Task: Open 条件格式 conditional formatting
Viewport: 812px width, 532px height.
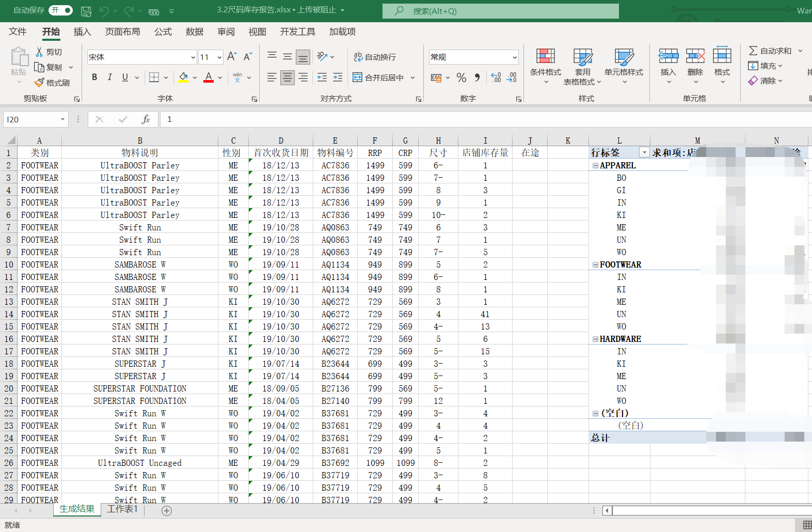Action: point(546,66)
